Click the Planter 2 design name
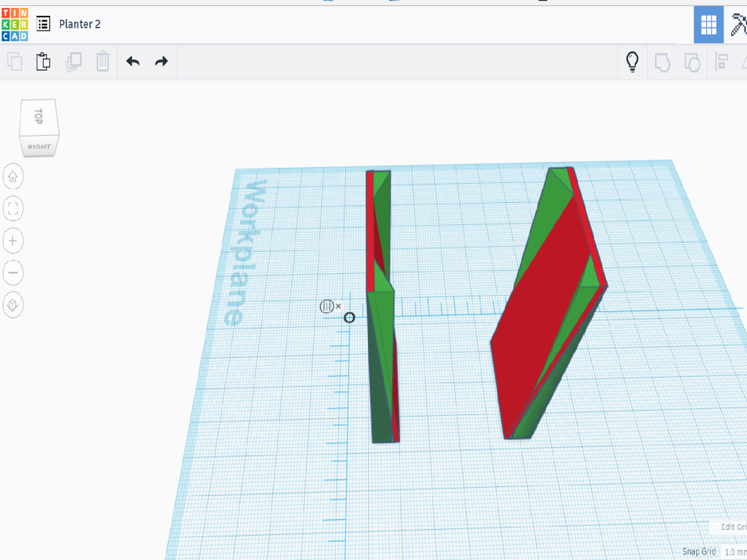 click(80, 24)
